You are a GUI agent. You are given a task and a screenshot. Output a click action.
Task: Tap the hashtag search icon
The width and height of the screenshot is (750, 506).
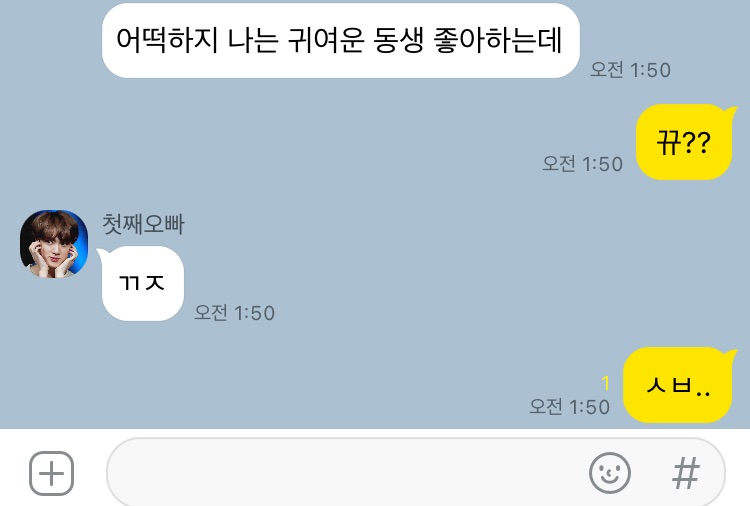point(686,473)
